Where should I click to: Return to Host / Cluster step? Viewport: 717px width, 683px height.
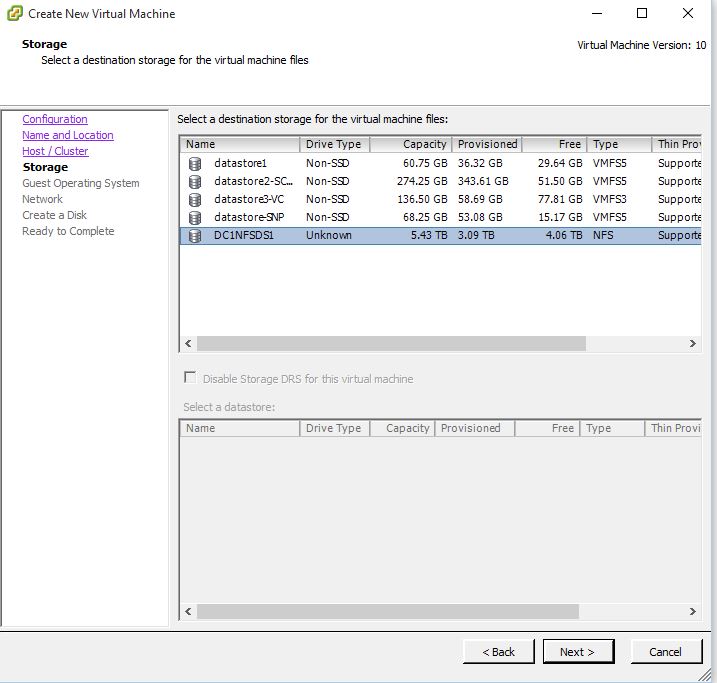click(x=55, y=151)
